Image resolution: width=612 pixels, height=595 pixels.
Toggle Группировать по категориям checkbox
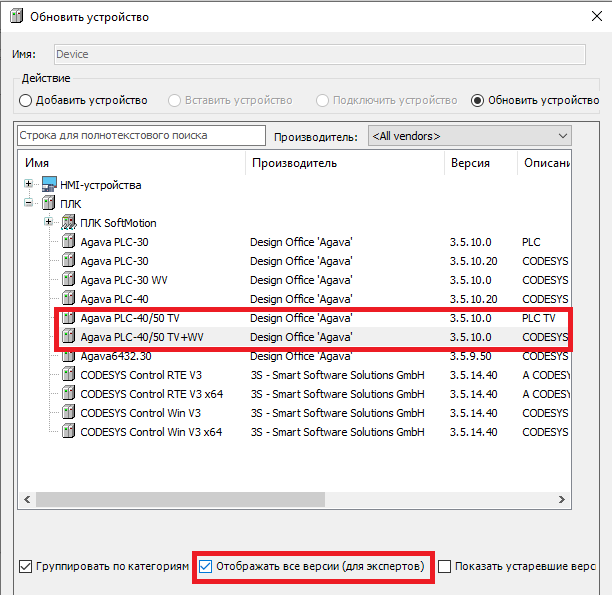coord(25,566)
